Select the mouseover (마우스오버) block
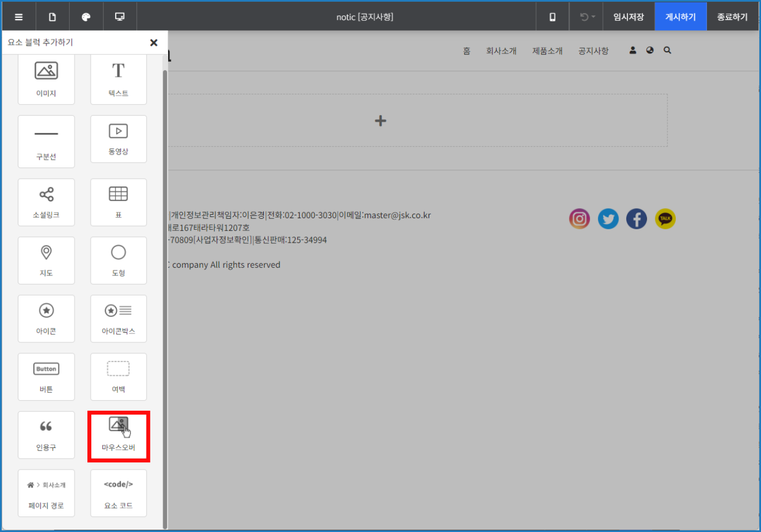The width and height of the screenshot is (761, 532). 119,435
